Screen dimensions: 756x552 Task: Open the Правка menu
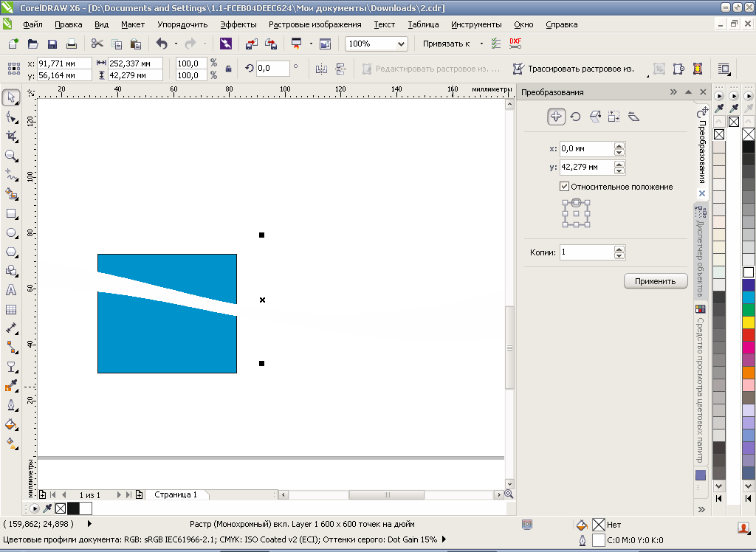click(69, 24)
